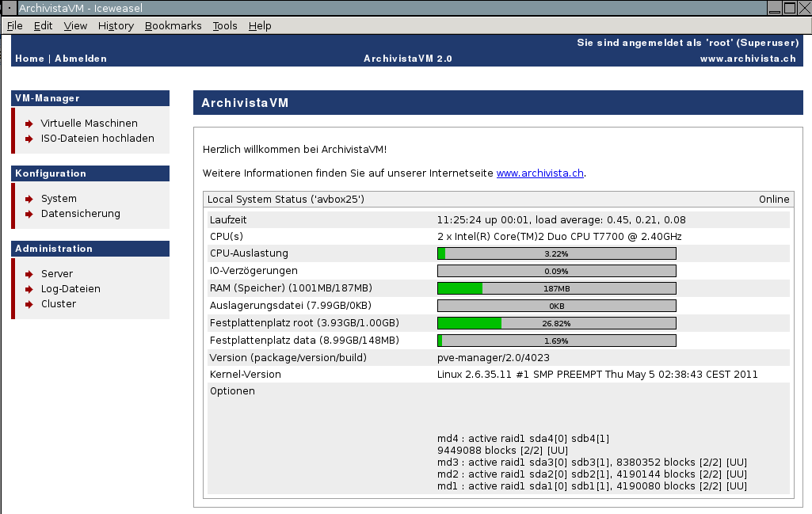The image size is (812, 514).
Task: Click the window menu icon in title bar
Action: [x=8, y=8]
